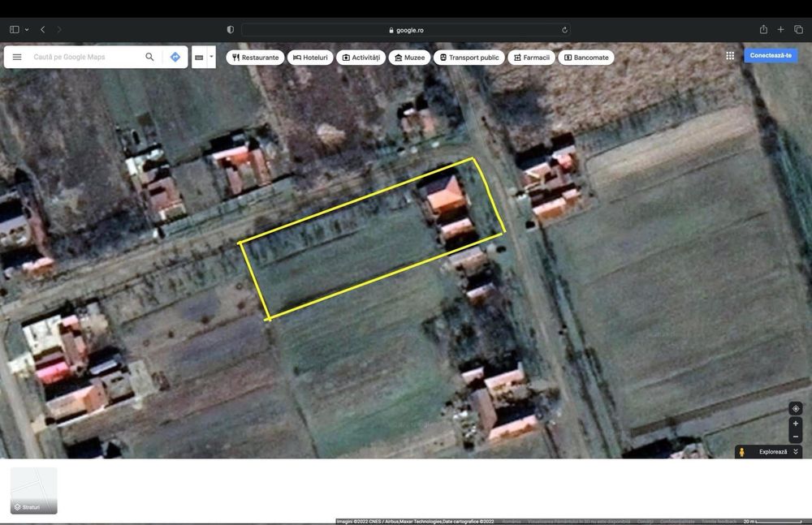Click the Pegman Street View icon
This screenshot has width=812, height=525.
(x=741, y=452)
